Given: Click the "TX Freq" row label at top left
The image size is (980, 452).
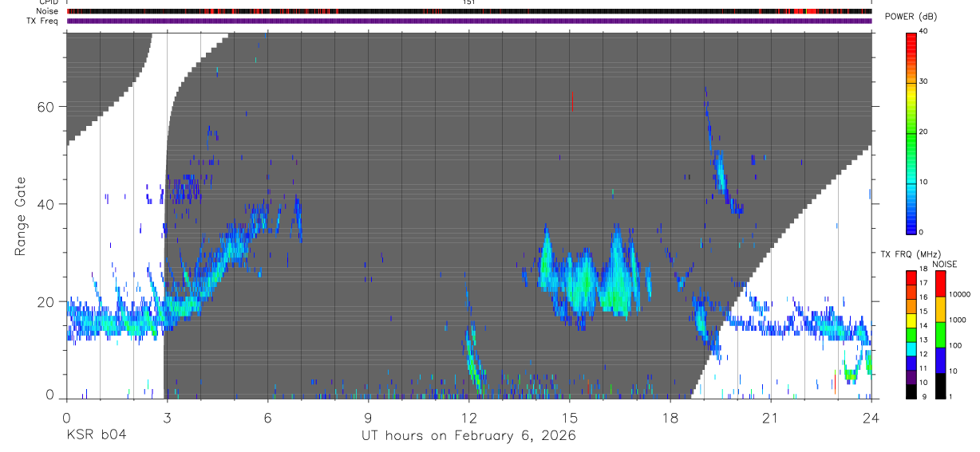Looking at the screenshot, I should coord(43,21).
